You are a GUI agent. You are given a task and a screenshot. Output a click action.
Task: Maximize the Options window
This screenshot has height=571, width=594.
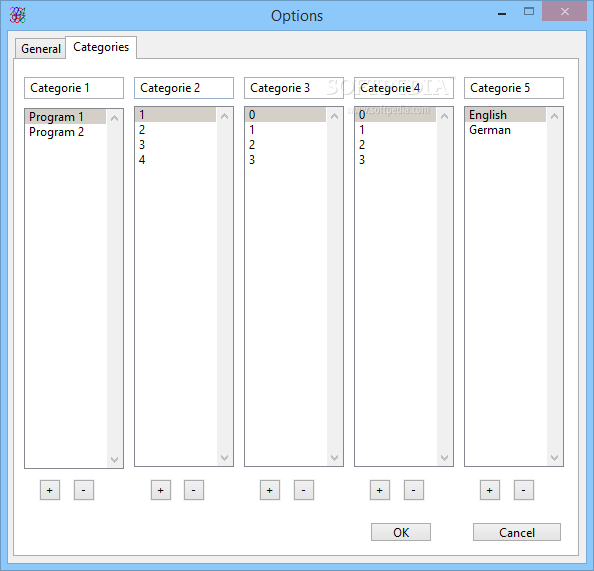(x=529, y=12)
